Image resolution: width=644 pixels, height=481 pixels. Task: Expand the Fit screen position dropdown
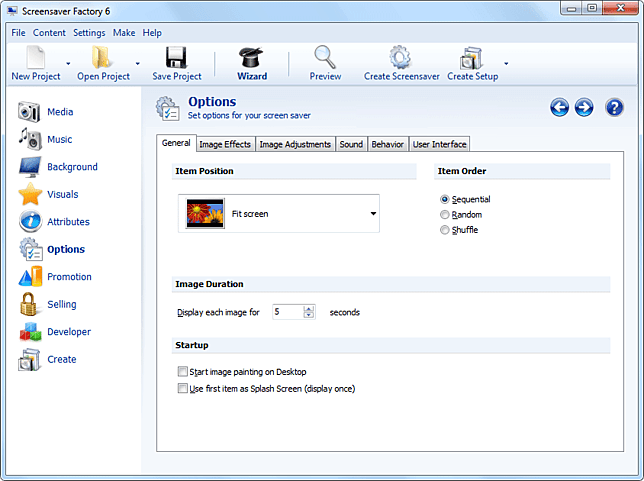click(373, 213)
